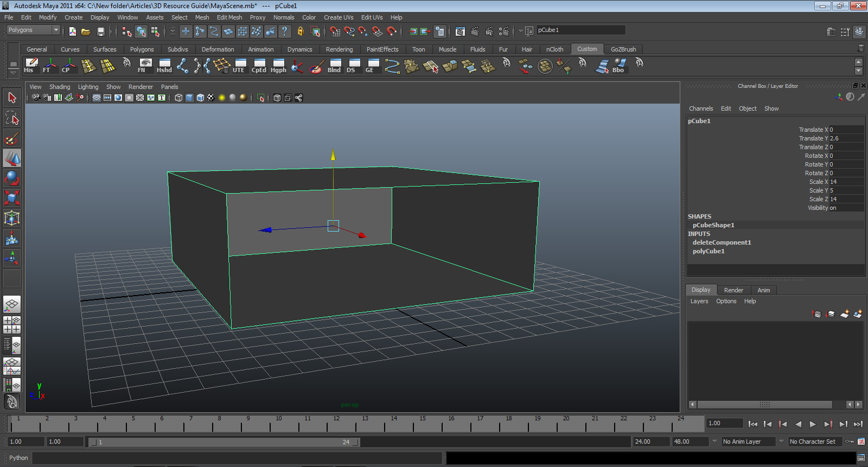Click the Play forwards button

813,424
